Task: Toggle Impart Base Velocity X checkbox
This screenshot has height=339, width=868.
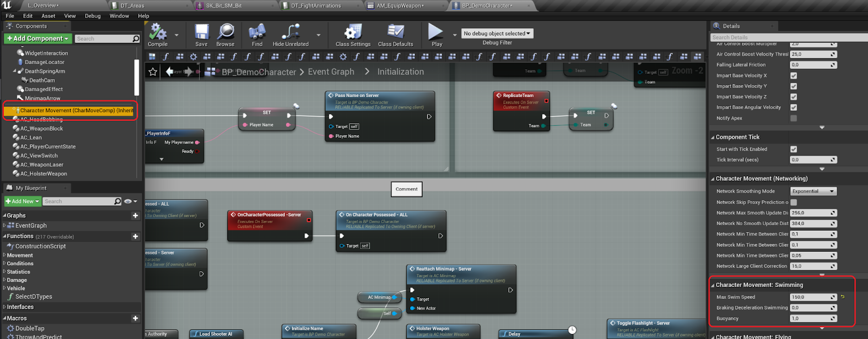Action: point(794,75)
